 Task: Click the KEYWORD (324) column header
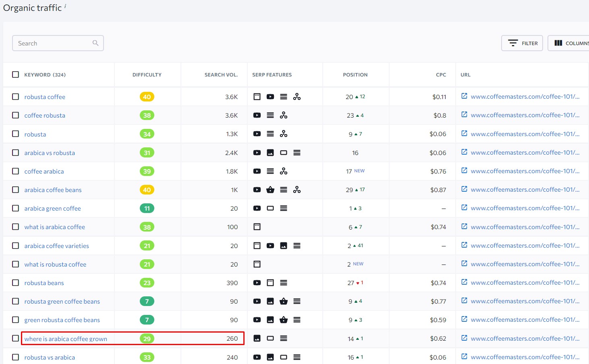(x=45, y=75)
